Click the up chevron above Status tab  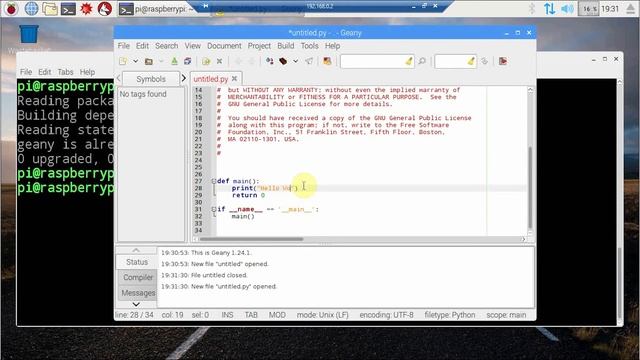136,250
